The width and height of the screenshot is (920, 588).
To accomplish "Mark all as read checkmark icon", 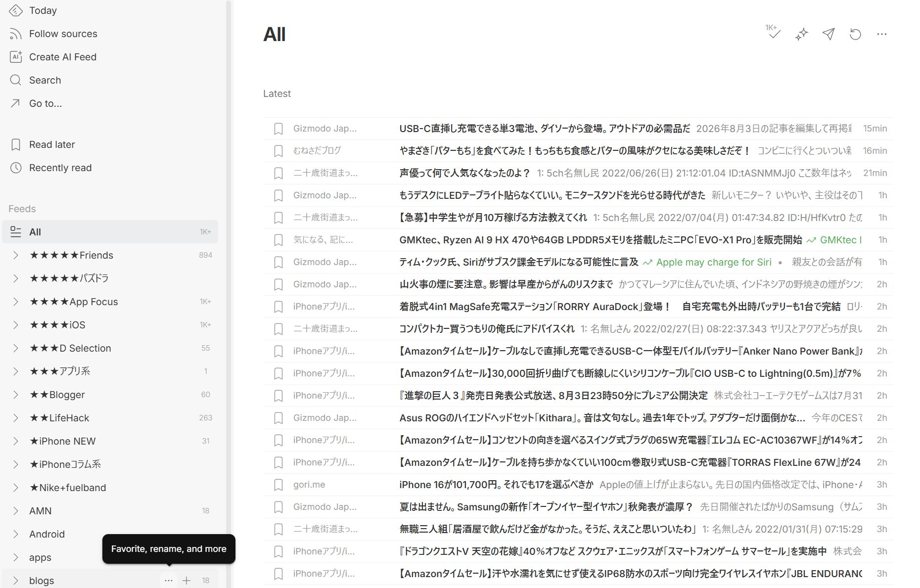I will [774, 33].
